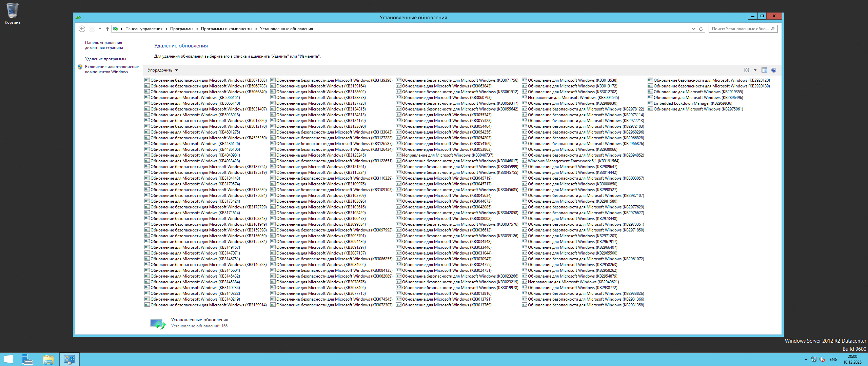This screenshot has width=868, height=366.
Task: Select update KB5071503 in the list
Action: 208,80
